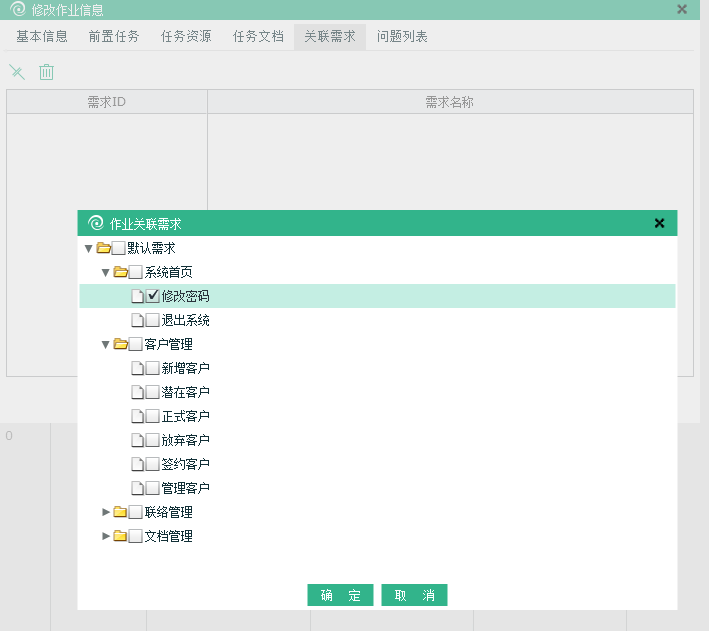Click the unlink requirement toolbar icon
The width and height of the screenshot is (709, 631).
[17, 72]
